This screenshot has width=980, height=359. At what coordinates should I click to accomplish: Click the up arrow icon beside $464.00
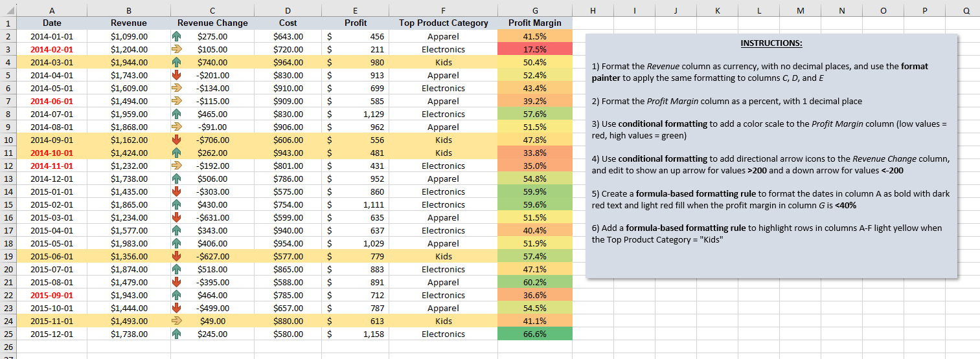point(177,296)
